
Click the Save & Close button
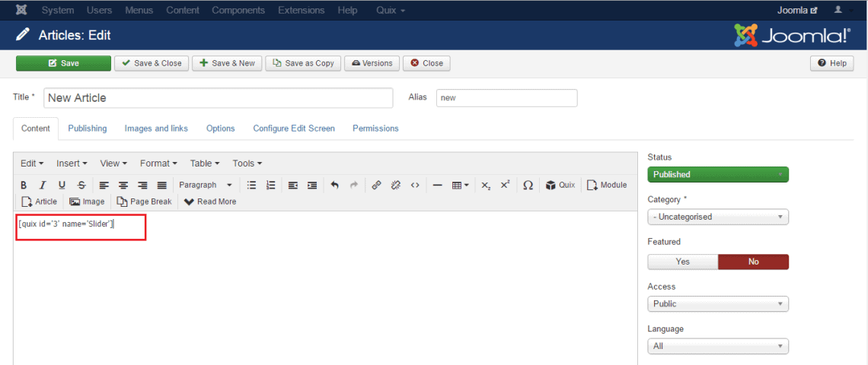(x=151, y=63)
